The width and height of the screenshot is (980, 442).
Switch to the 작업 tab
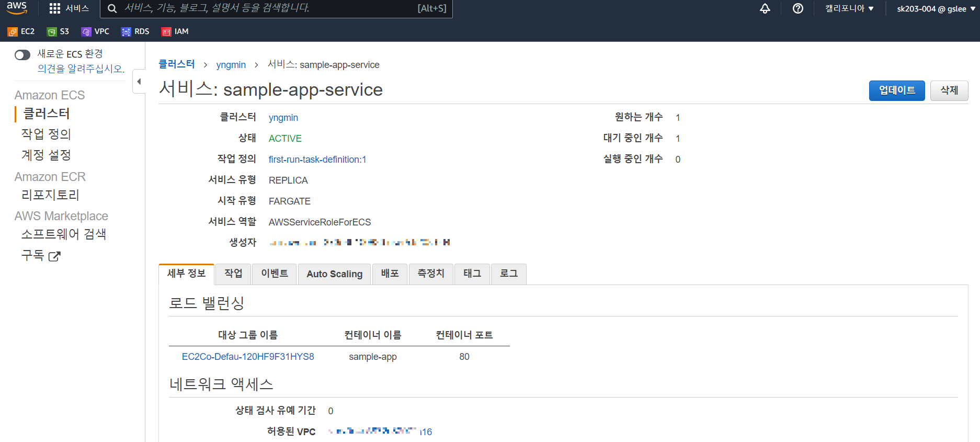point(233,274)
